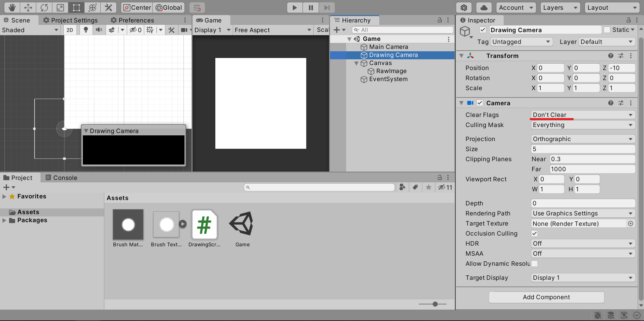Viewport: 644px width, 321px height.
Task: Select the Transform tool
Action: coord(93,7)
